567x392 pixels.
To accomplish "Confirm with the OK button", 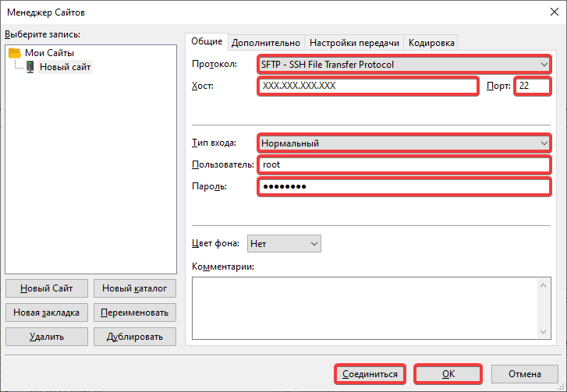I will coord(448,374).
